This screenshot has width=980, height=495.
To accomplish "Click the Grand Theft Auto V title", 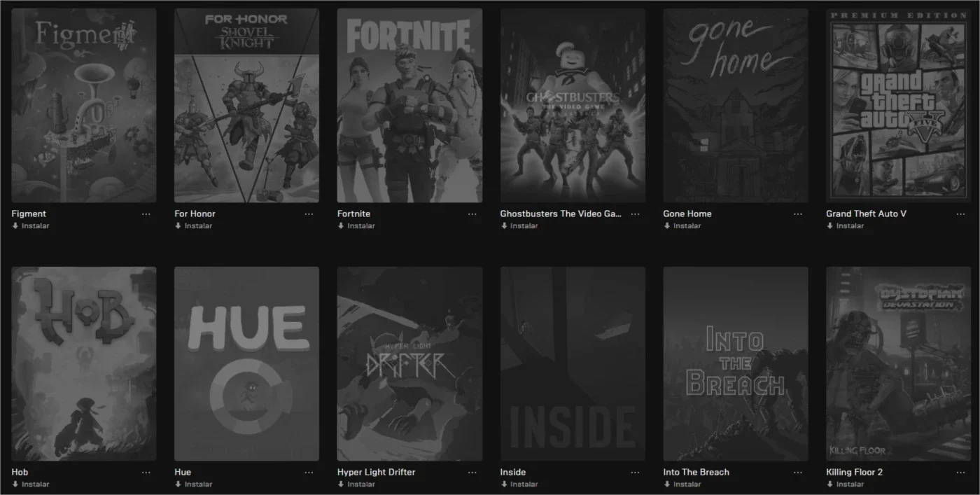I will coord(867,214).
